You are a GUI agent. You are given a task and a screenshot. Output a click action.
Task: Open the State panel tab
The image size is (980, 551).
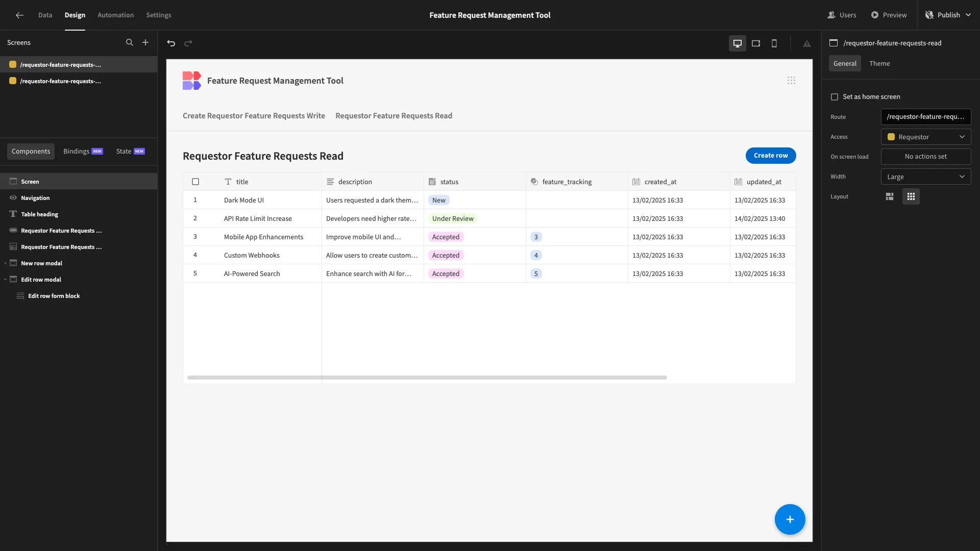coord(130,152)
